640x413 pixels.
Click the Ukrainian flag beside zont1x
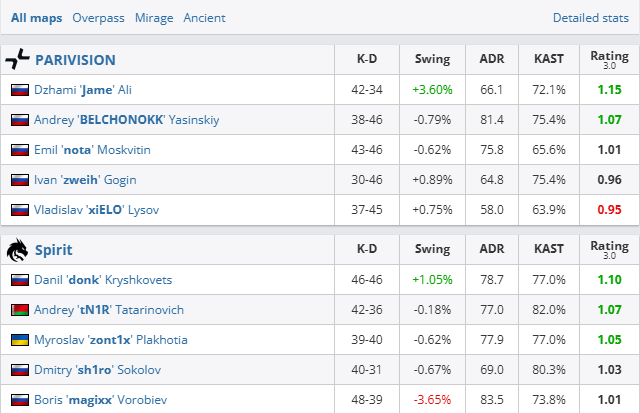[19, 340]
